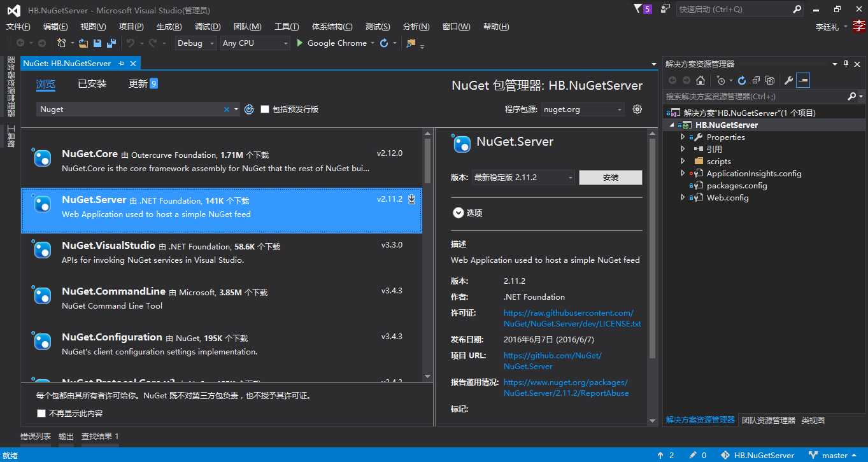Click the Pending Changes Filter clock icon
868x462 pixels.
click(x=720, y=80)
